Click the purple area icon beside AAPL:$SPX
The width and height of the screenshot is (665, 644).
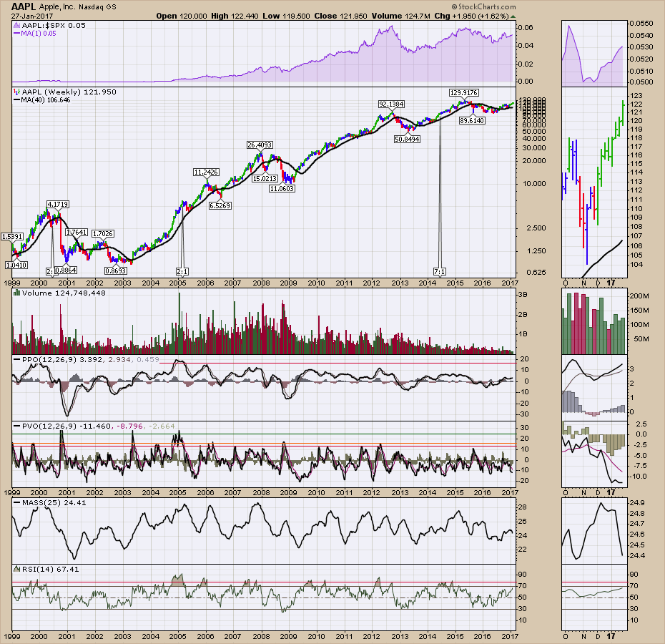click(17, 25)
